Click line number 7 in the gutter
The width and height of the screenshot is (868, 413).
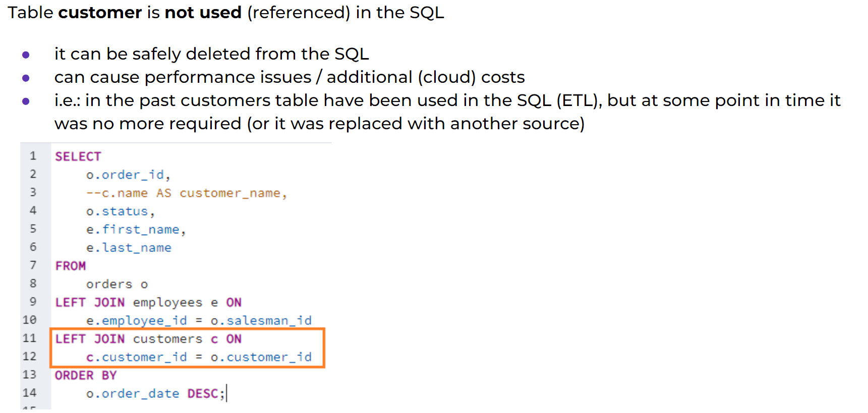33,266
